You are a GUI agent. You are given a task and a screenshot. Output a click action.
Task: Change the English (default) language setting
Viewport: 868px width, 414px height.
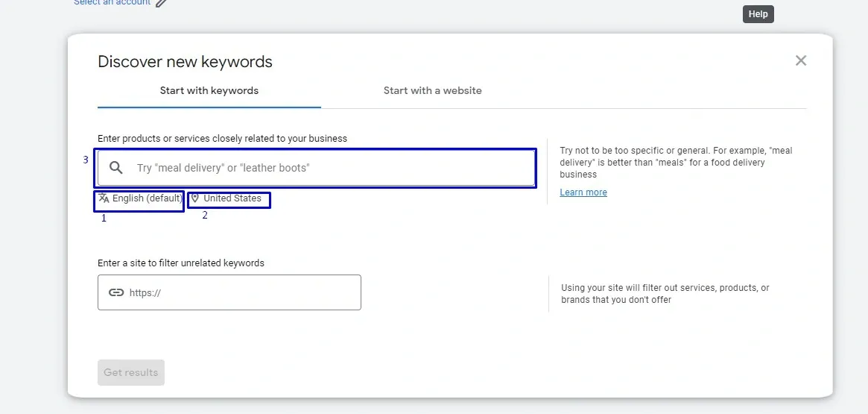pos(141,198)
